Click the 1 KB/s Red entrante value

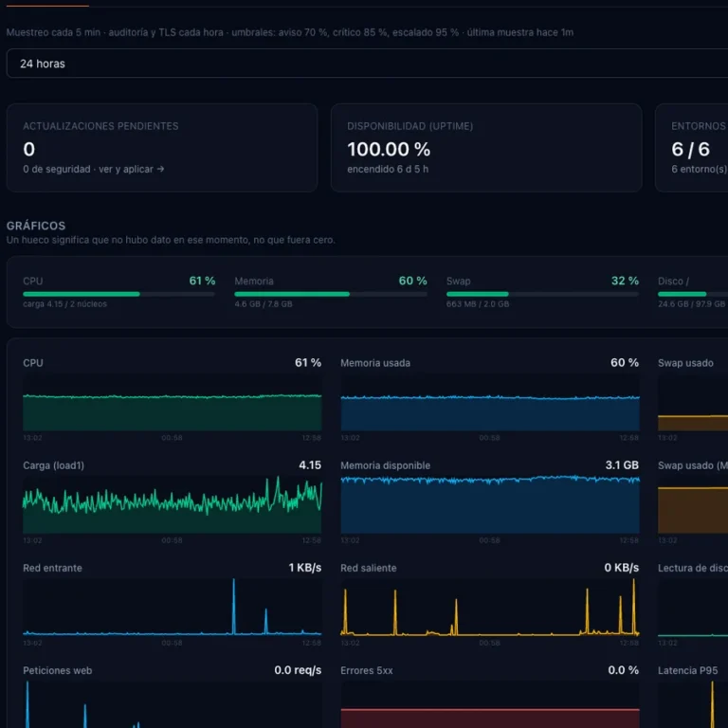(304, 568)
